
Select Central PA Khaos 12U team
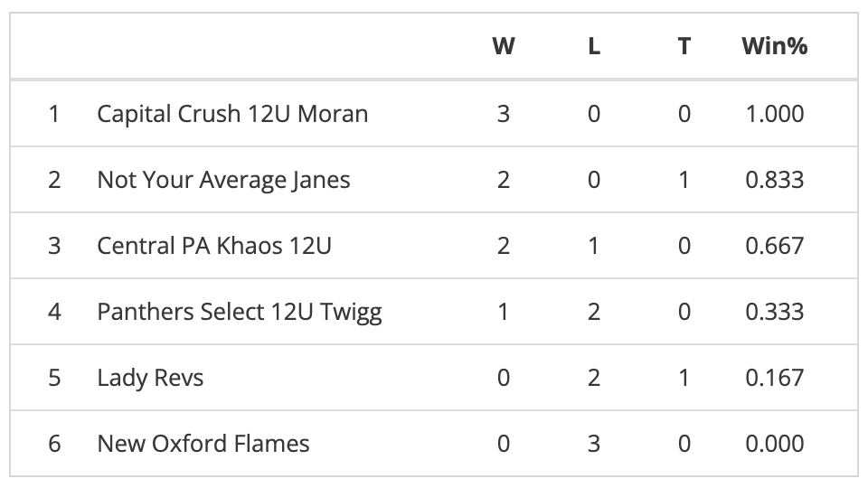pyautogui.click(x=214, y=246)
